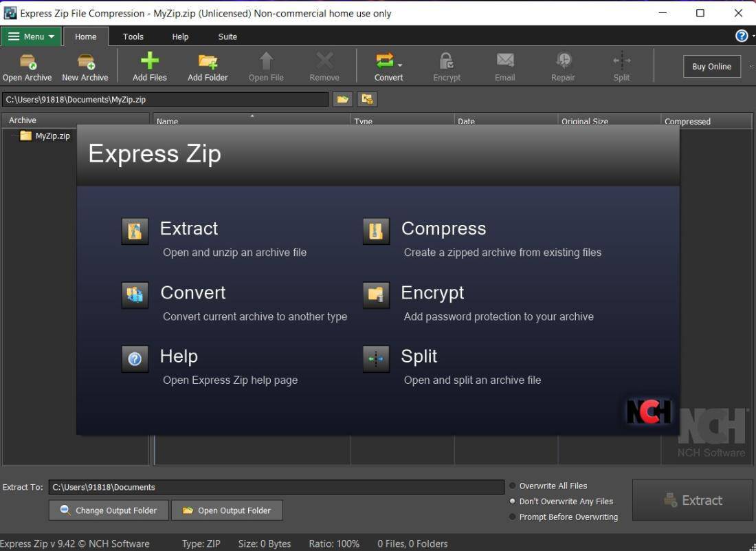This screenshot has height=551, width=756.
Task: Click the Split icon in the Express Zip dialog
Action: pos(376,359)
